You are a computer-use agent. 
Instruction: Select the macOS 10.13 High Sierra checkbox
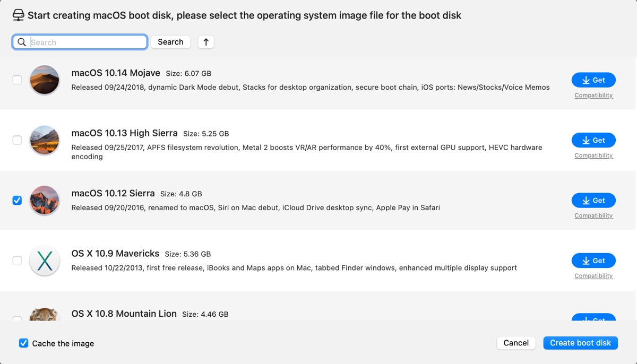pos(17,140)
